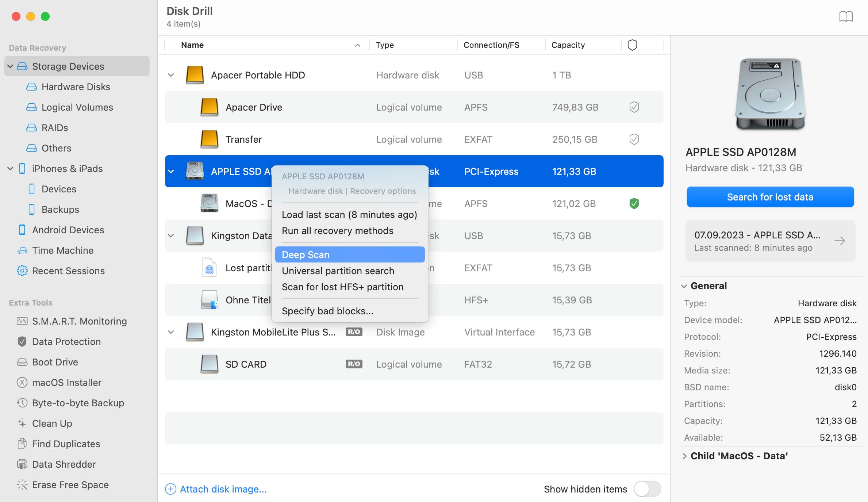Click the Byte-to-byte Backup icon
The height and width of the screenshot is (502, 868).
click(22, 403)
